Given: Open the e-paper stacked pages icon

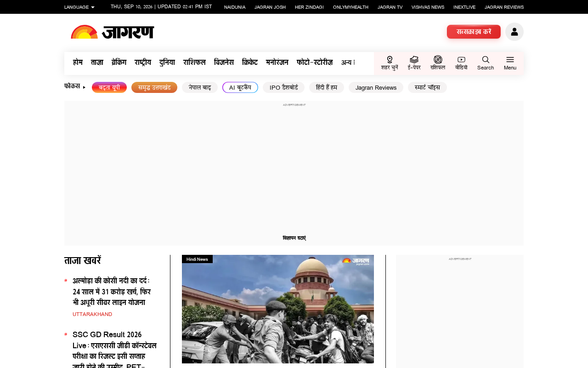Looking at the screenshot, I should pos(414,60).
